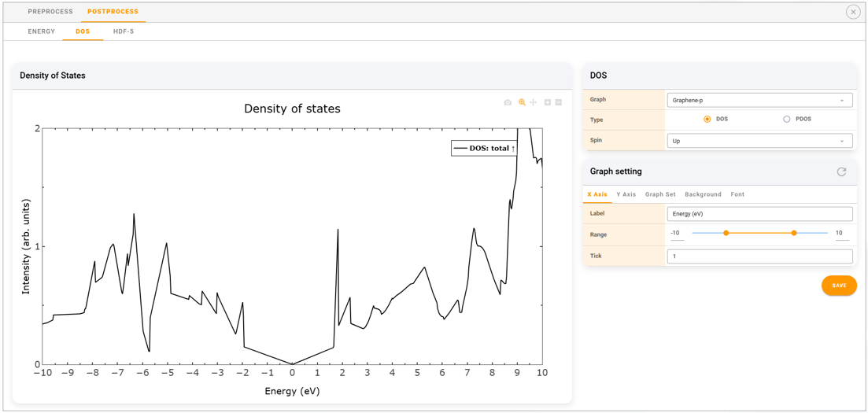
Task: Switch to the Y Axis tab
Action: pos(626,194)
